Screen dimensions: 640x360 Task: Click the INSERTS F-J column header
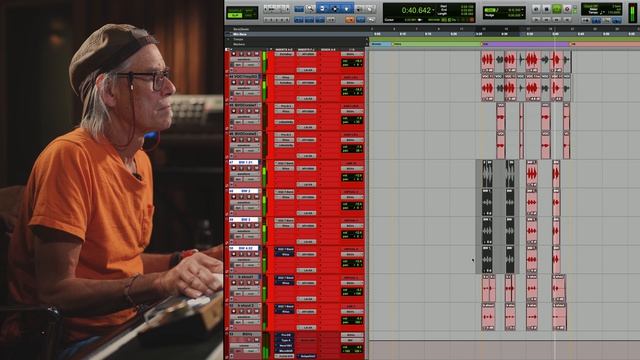coord(307,49)
